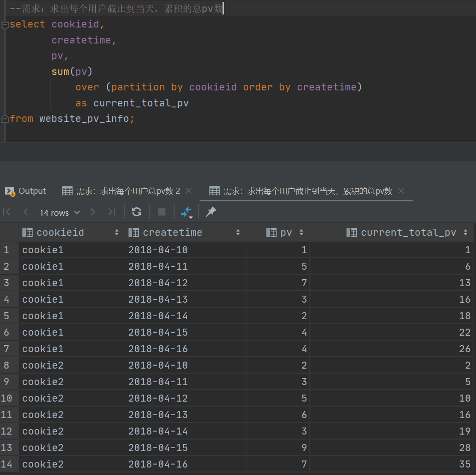The image size is (476, 475).
Task: Click current_total_pv alias in the editor
Action: click(x=141, y=103)
